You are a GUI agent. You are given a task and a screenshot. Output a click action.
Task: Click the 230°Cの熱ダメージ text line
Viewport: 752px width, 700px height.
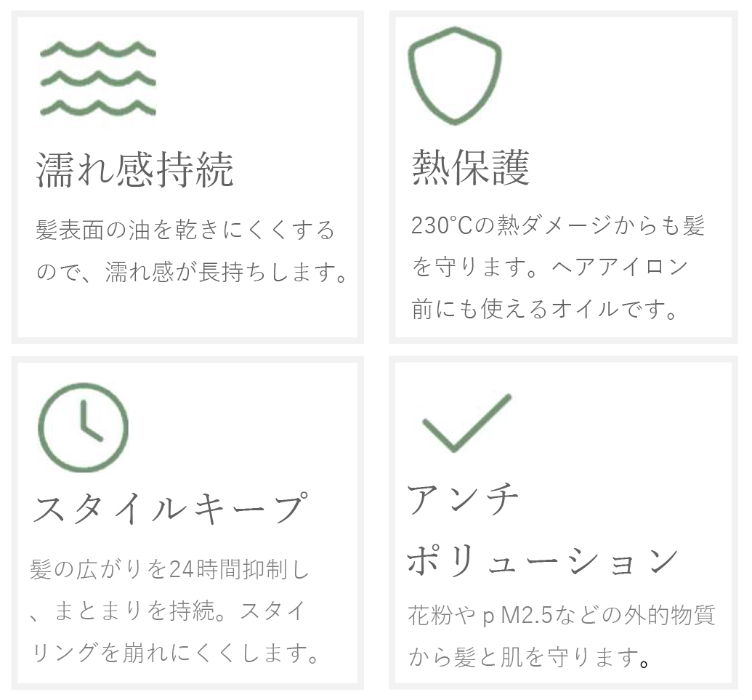[x=558, y=225]
